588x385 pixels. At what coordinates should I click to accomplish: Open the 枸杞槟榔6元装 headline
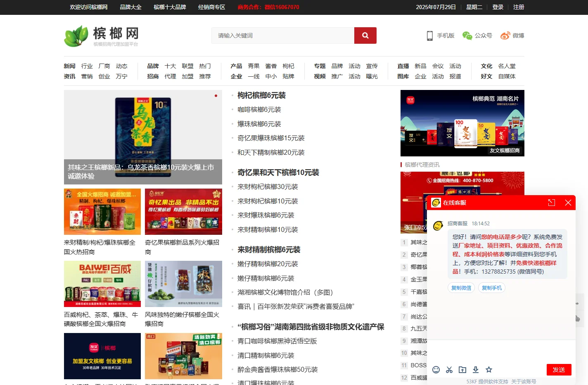click(261, 95)
